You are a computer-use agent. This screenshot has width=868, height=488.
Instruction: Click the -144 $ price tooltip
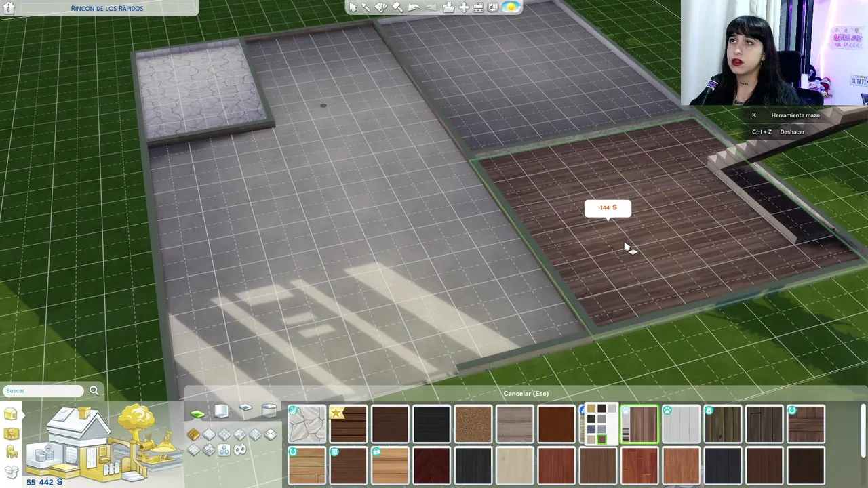tap(608, 208)
